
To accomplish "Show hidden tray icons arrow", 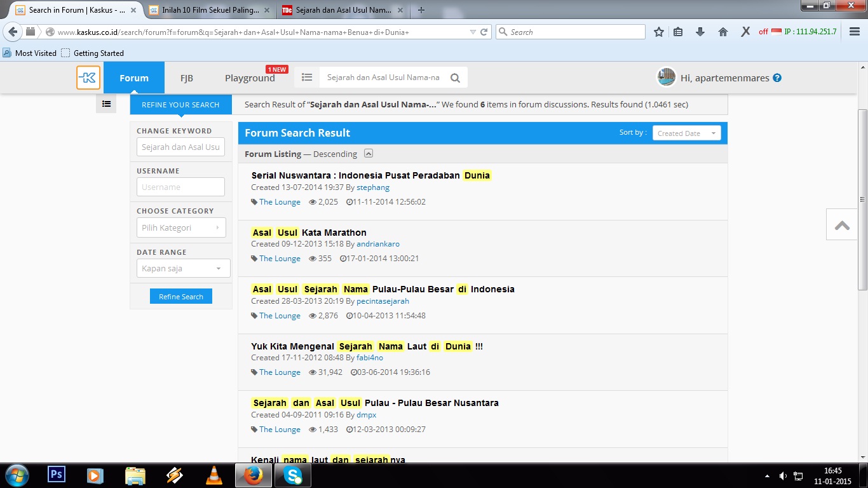I will 768,476.
